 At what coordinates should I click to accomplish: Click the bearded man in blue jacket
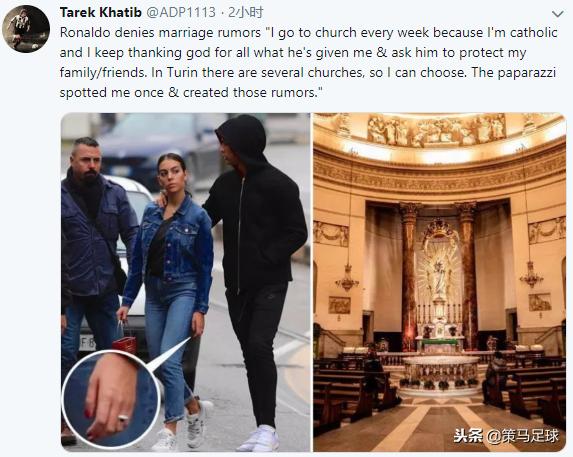[x=93, y=252]
